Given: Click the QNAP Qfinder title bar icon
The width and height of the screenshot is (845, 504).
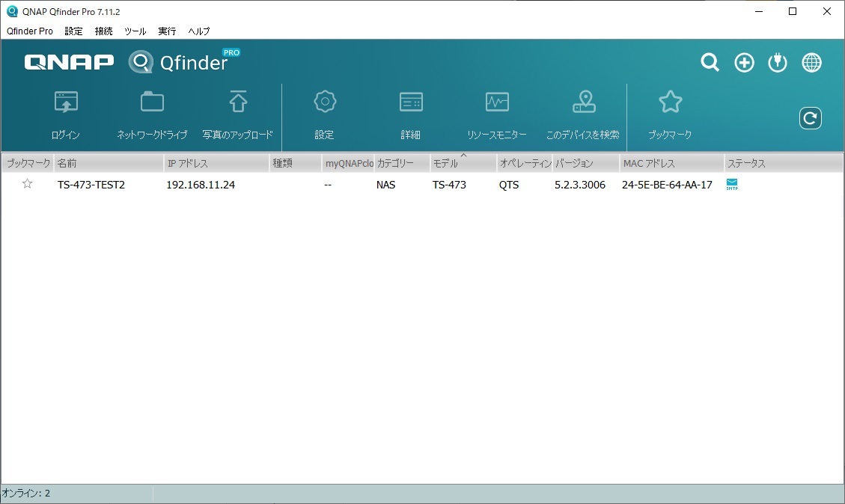Looking at the screenshot, I should [11, 11].
